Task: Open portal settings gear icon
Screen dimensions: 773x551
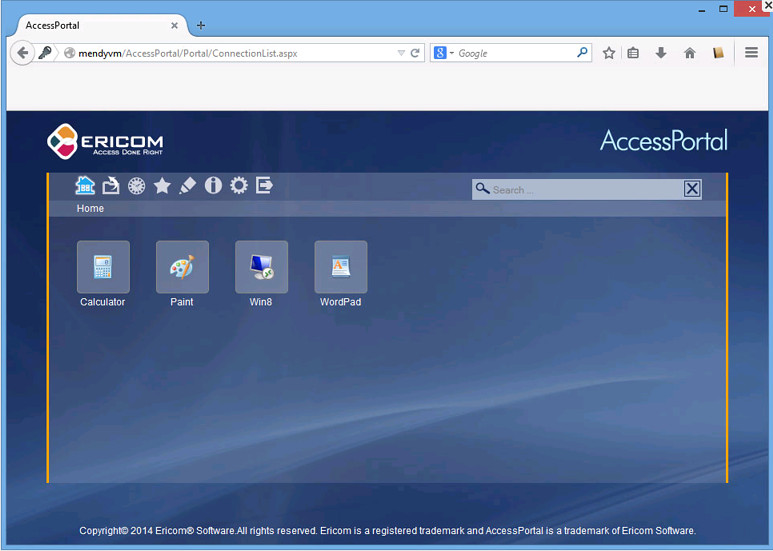Action: pos(239,186)
